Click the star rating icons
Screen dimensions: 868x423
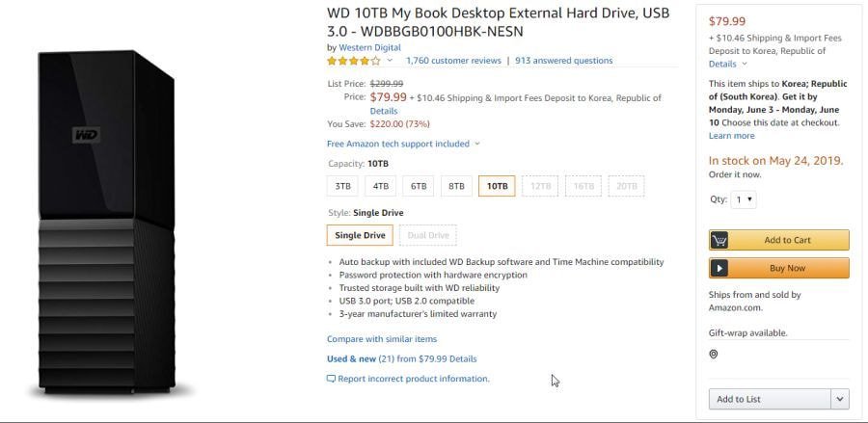click(x=354, y=61)
